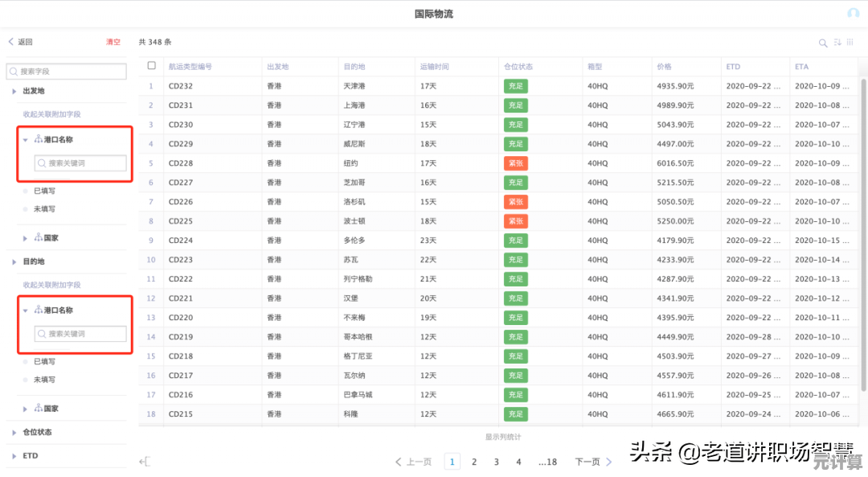Select 已填写 option under 出发地 port name
The width and height of the screenshot is (868, 477).
click(x=44, y=191)
